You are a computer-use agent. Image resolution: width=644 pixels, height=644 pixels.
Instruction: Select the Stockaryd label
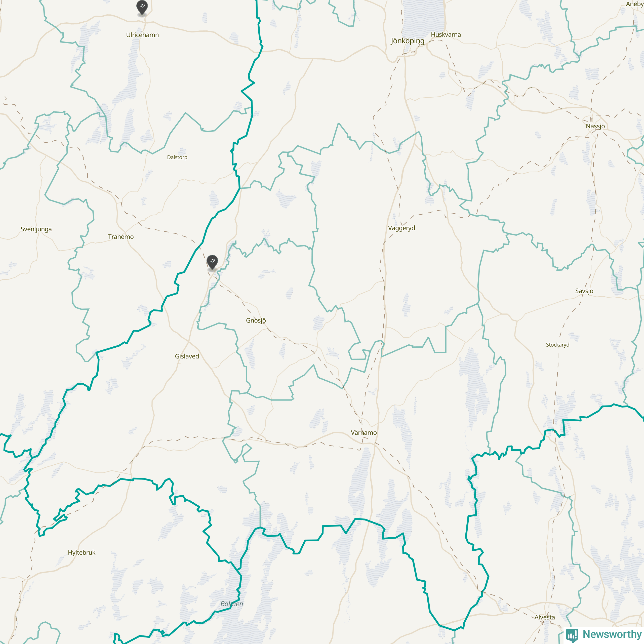pos(557,345)
